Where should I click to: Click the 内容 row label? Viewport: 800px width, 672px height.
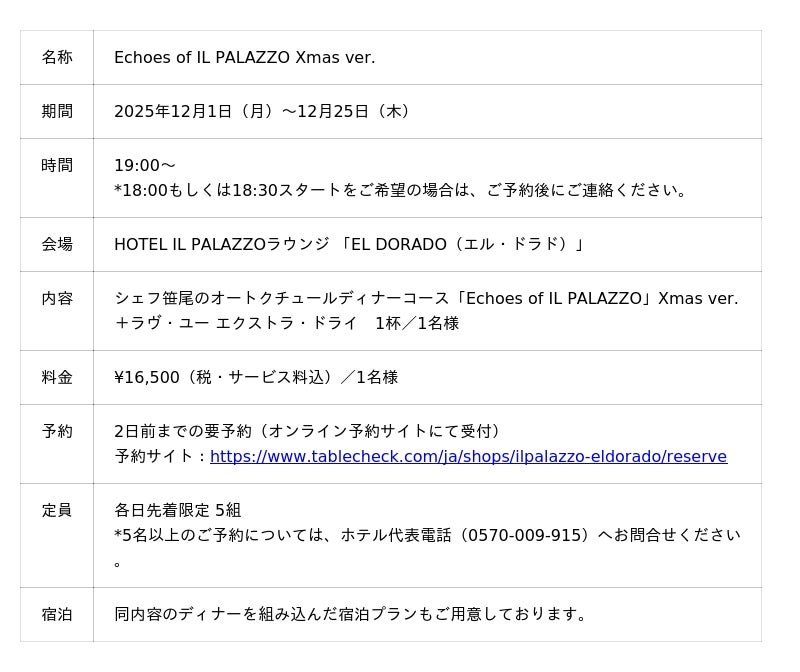click(x=57, y=299)
